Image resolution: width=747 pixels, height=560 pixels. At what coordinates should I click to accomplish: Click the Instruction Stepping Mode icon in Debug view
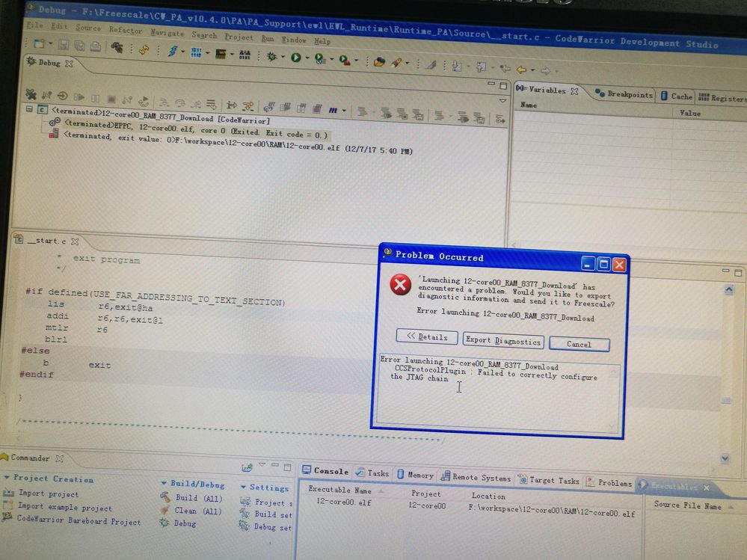[x=232, y=105]
